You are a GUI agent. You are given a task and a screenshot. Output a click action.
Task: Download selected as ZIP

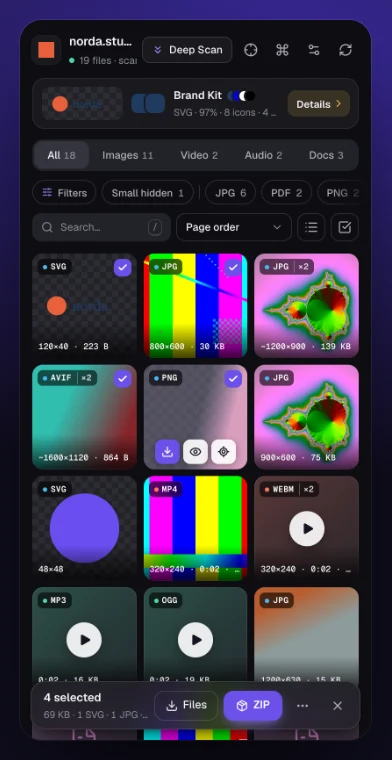click(253, 705)
